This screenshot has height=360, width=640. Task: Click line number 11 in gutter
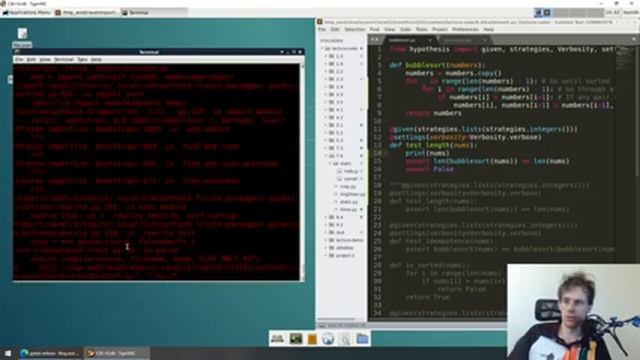378,129
